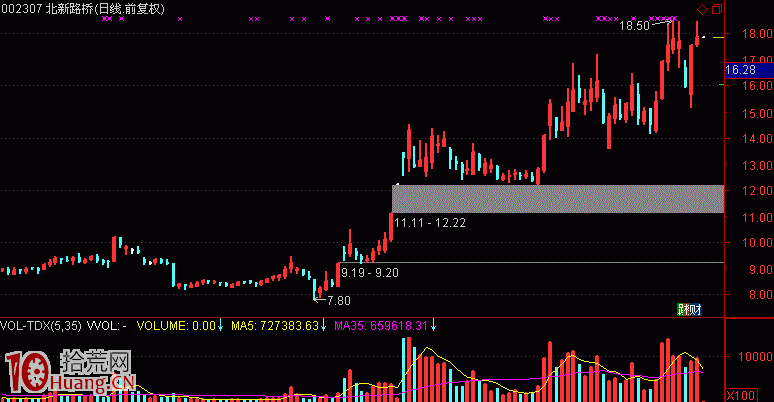The width and height of the screenshot is (774, 402).
Task: Click the VOLUME: 0.00 readout
Action: point(176,325)
